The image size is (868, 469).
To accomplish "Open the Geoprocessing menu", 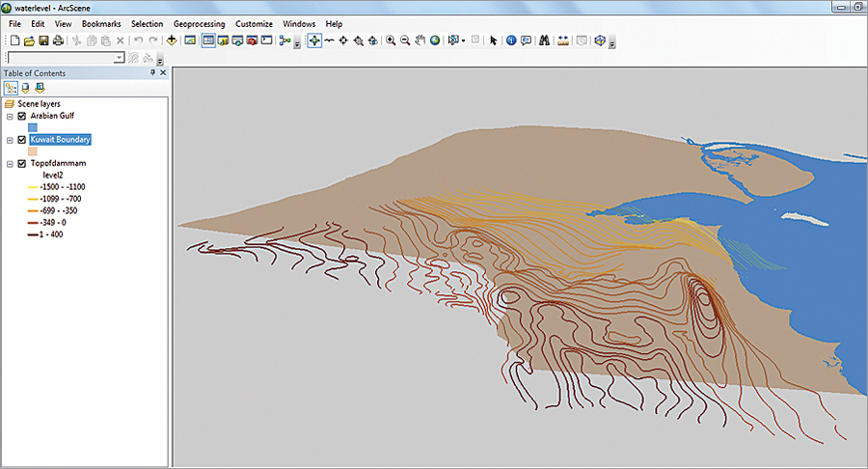I will tap(199, 23).
